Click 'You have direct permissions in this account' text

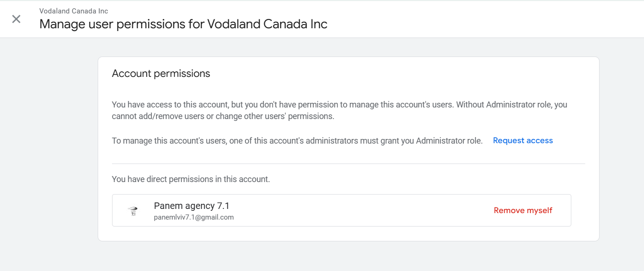tap(191, 179)
